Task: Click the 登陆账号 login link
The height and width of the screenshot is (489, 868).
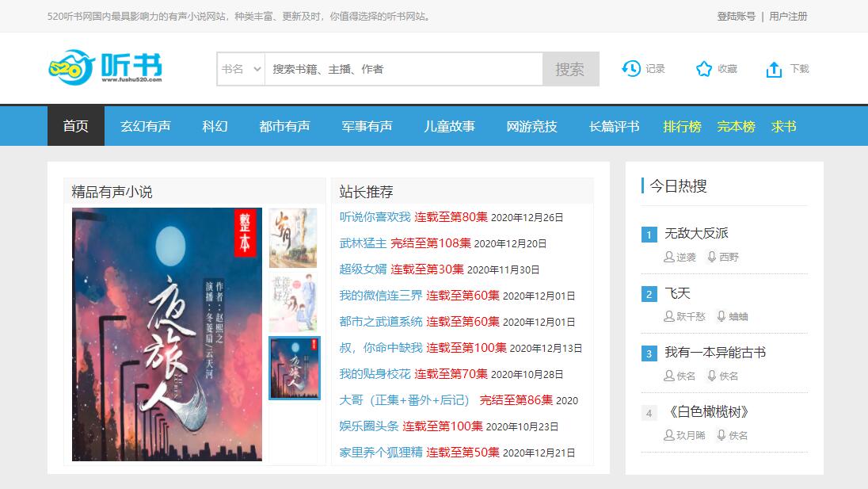Action: tap(736, 16)
